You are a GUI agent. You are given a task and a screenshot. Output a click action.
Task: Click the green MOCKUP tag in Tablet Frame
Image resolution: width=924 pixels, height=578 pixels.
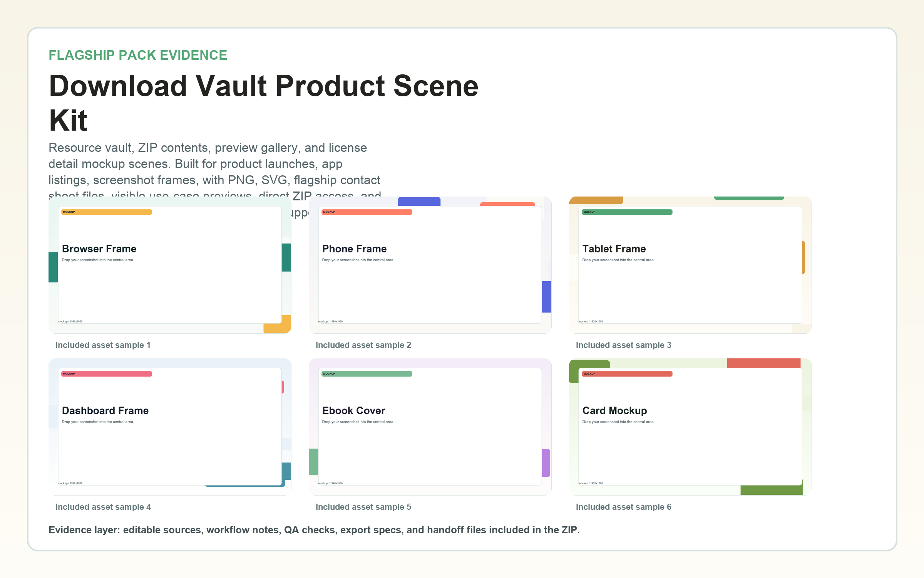(x=627, y=212)
